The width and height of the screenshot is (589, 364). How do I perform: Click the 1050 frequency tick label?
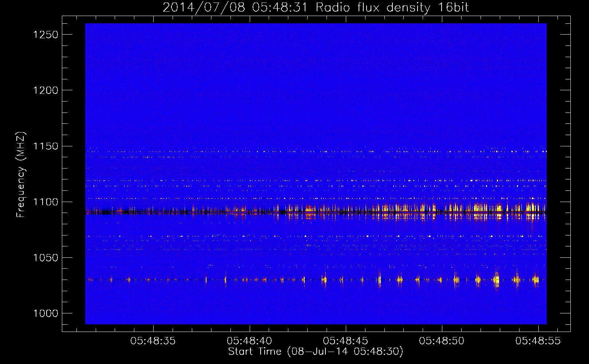[46, 258]
